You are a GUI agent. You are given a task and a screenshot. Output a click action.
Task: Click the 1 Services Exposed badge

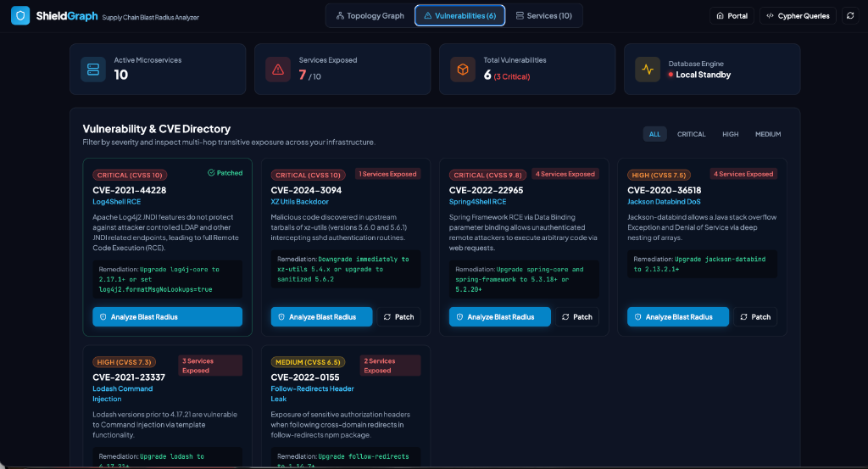click(387, 174)
